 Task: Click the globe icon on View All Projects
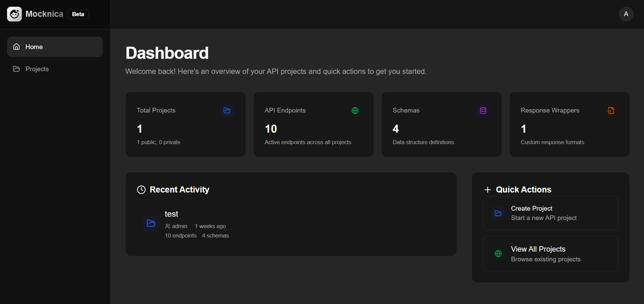[498, 254]
